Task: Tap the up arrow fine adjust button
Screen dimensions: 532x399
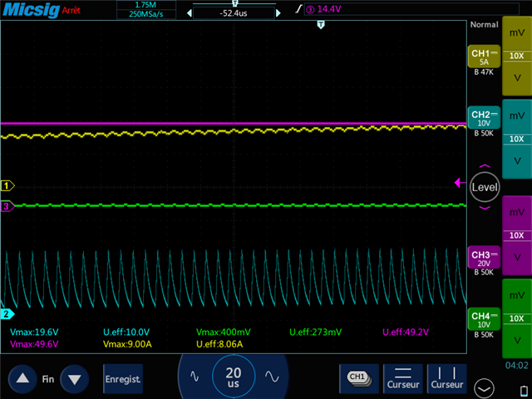Action: 22,379
